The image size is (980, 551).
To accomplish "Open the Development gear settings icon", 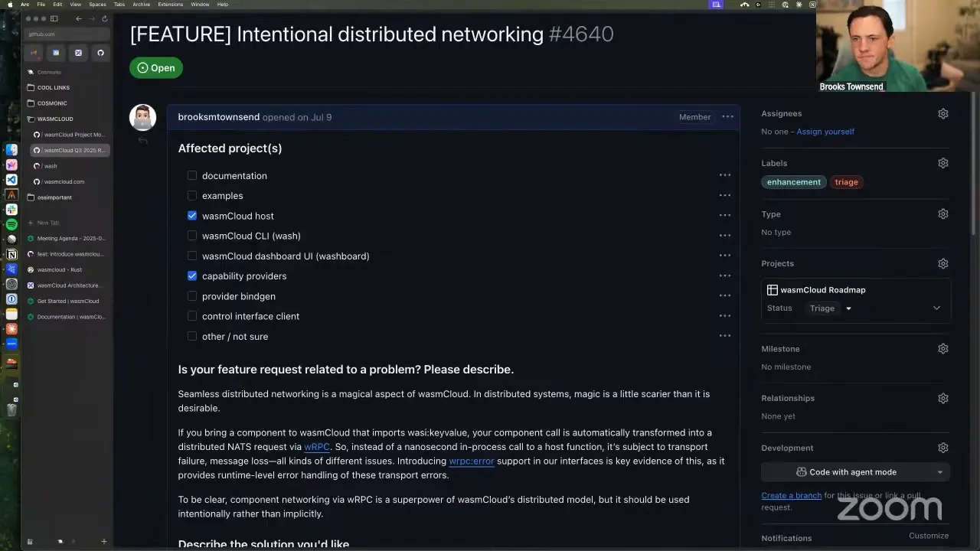I will click(943, 448).
